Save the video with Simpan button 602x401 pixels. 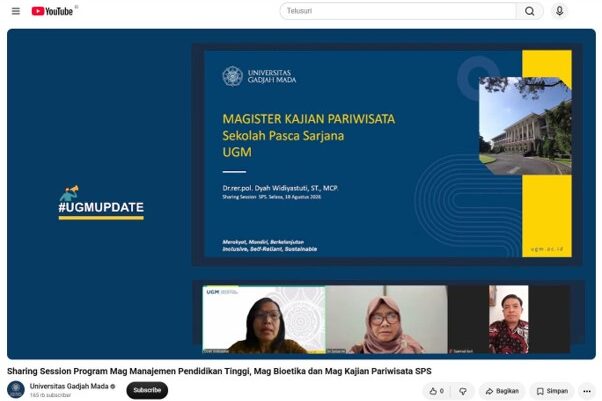(x=552, y=391)
